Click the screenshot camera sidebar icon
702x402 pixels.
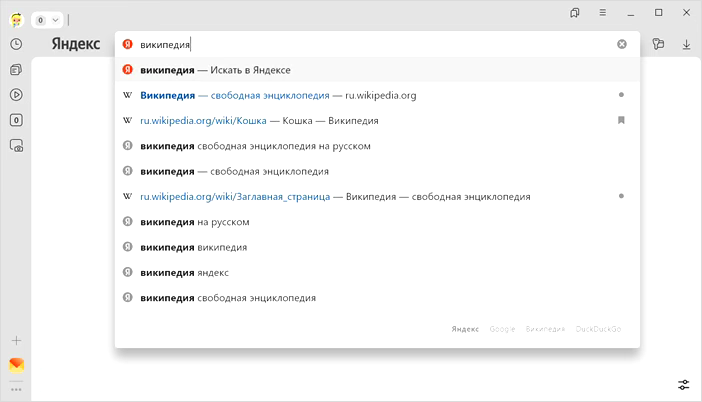16,145
